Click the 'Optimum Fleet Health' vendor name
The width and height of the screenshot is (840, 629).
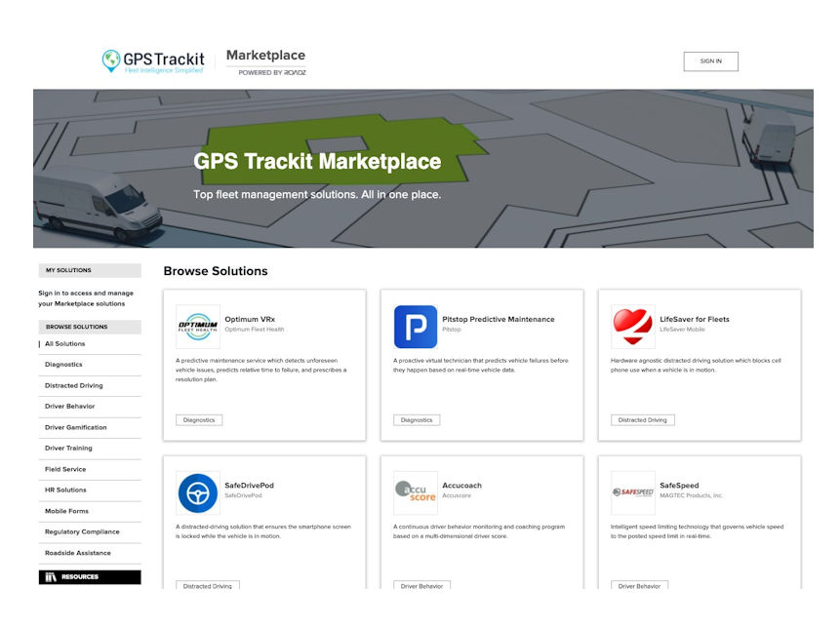[255, 330]
